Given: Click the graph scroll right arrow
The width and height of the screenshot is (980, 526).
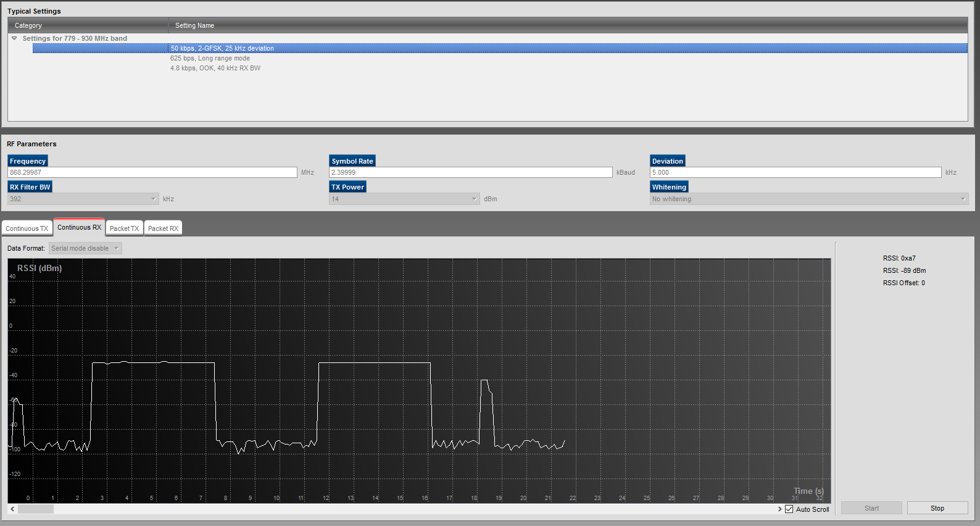Looking at the screenshot, I should coord(779,509).
